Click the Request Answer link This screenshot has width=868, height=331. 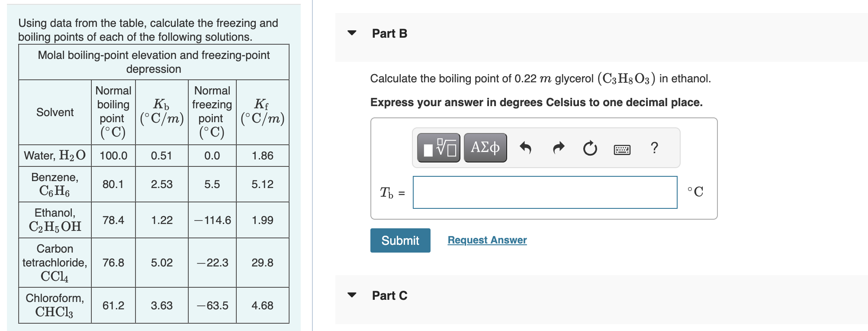[487, 240]
